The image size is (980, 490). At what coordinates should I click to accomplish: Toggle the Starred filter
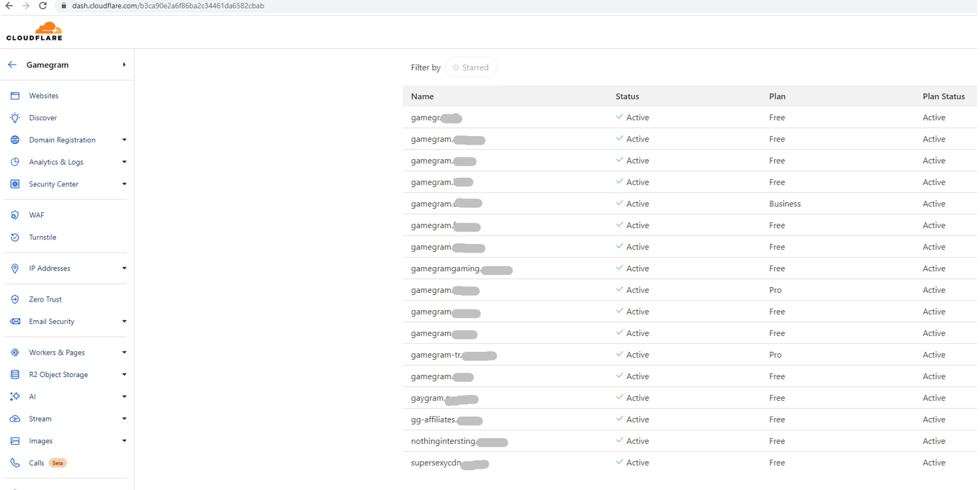click(x=471, y=68)
